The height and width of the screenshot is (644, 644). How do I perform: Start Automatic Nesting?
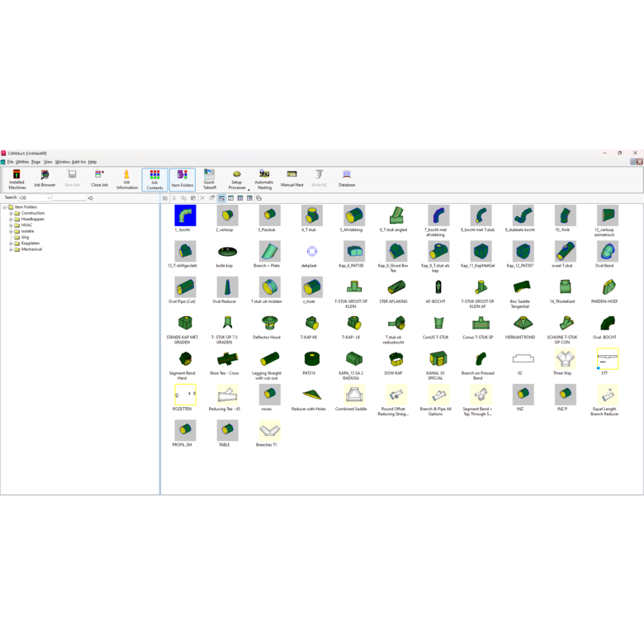point(264,179)
